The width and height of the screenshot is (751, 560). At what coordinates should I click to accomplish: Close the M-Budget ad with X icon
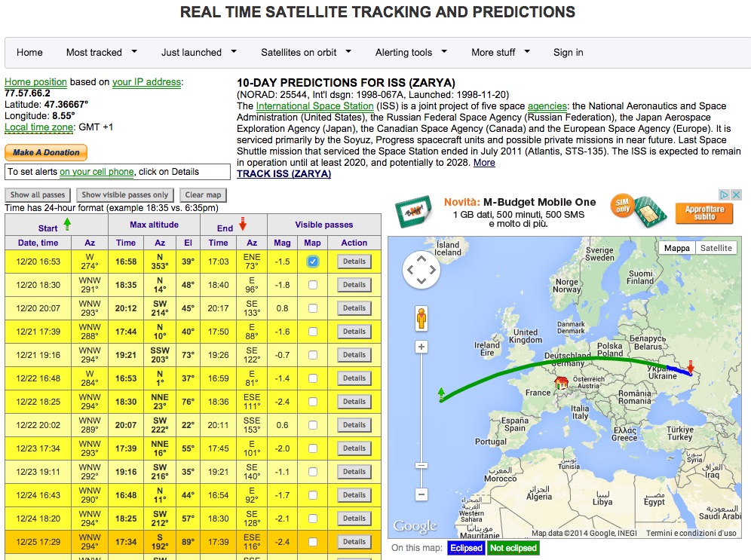[x=737, y=194]
